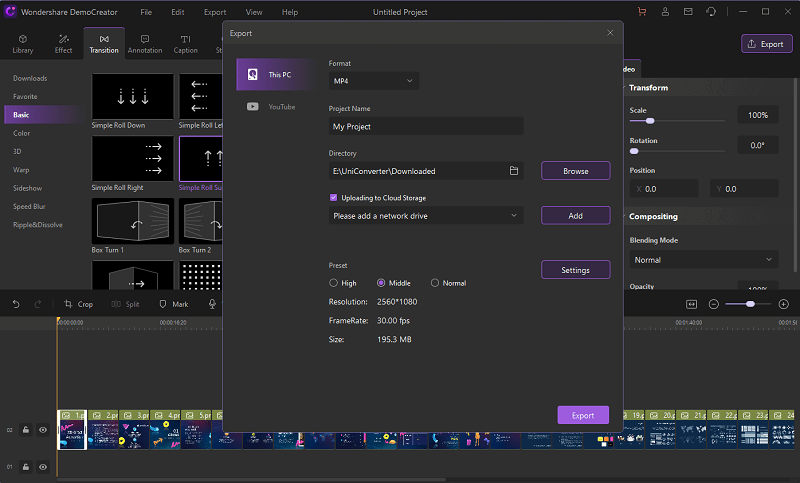Select the YouTube export destination
This screenshot has width=800, height=483.
[x=271, y=107]
